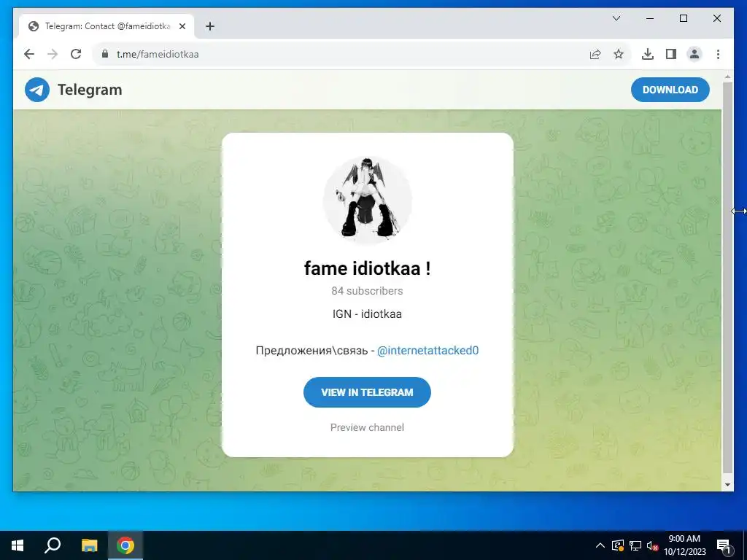Bookmark this tab with star icon
This screenshot has width=747, height=560.
click(x=619, y=54)
